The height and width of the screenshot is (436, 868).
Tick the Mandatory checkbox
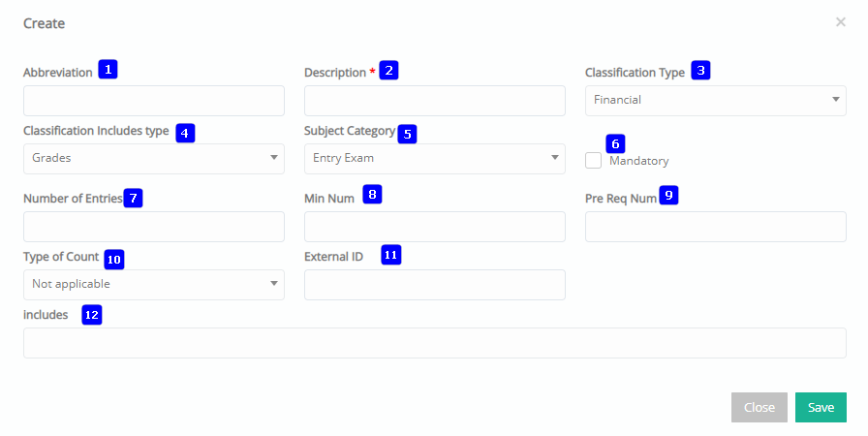tap(593, 161)
